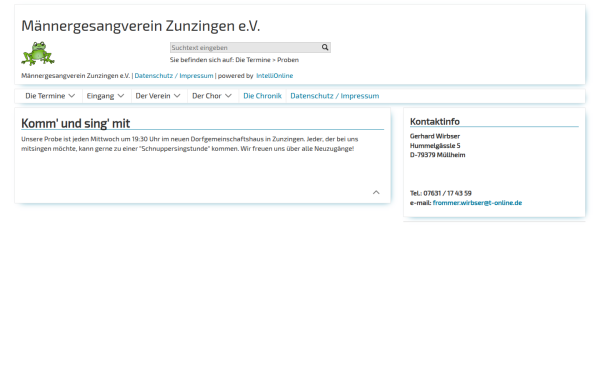Click the magnifying glass search icon

pos(325,47)
